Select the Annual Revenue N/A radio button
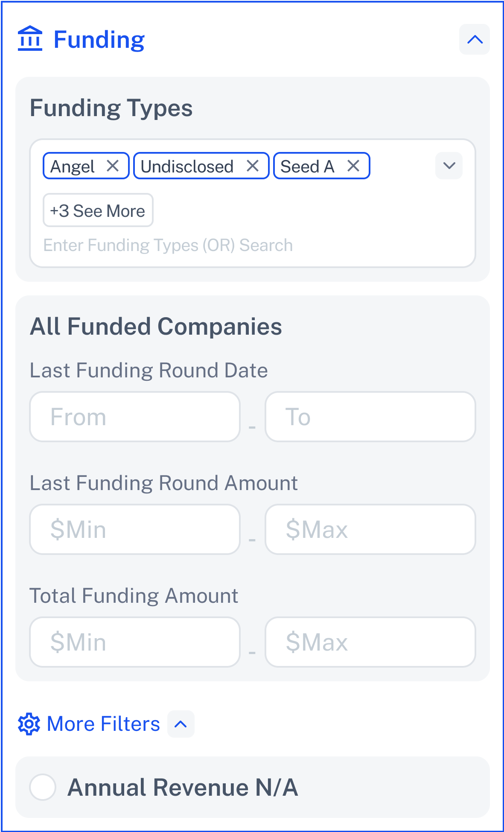The width and height of the screenshot is (504, 832). coord(43,787)
